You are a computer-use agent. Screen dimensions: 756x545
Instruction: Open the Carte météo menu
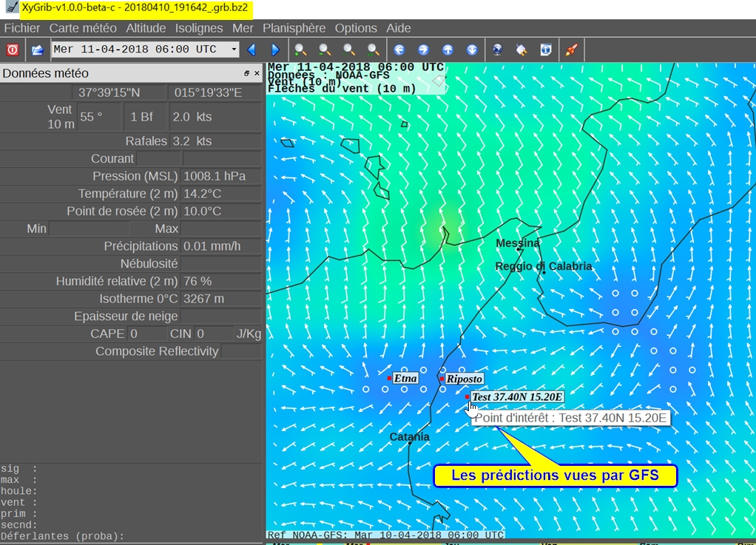coord(83,28)
